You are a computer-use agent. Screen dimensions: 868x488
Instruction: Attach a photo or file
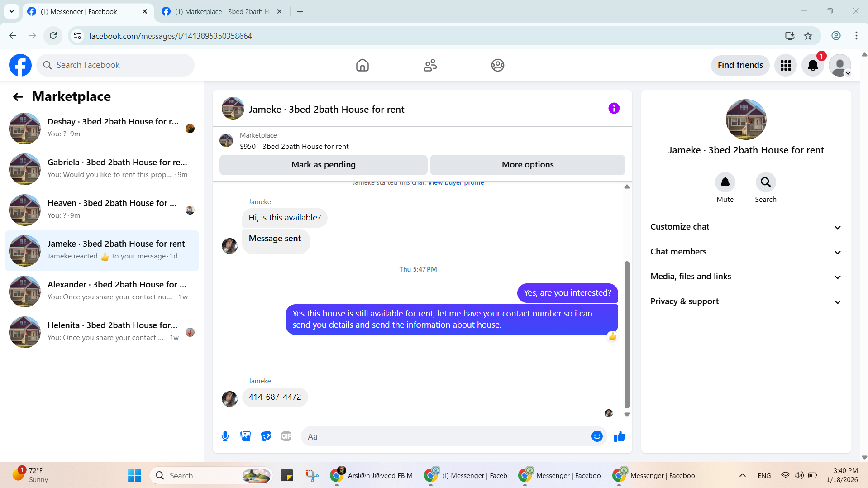pos(245,436)
